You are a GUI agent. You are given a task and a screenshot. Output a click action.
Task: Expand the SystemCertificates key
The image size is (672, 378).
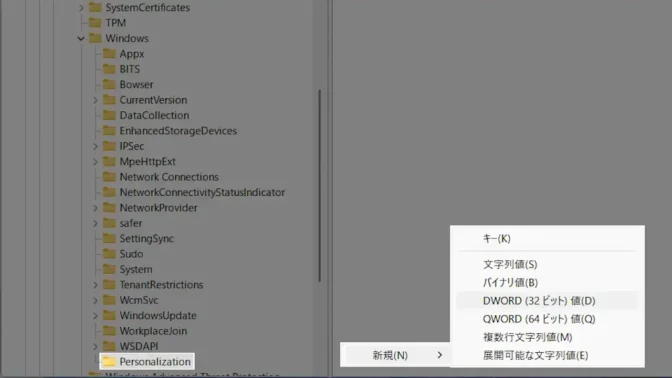pos(81,8)
